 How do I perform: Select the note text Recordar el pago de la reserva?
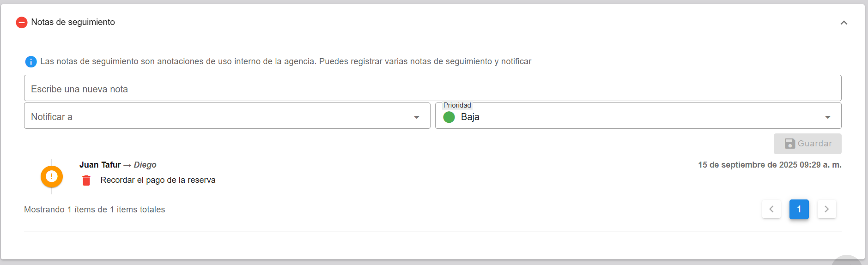158,180
